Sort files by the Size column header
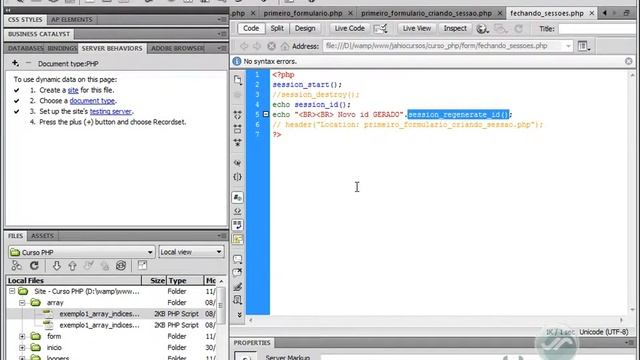 pos(154,280)
